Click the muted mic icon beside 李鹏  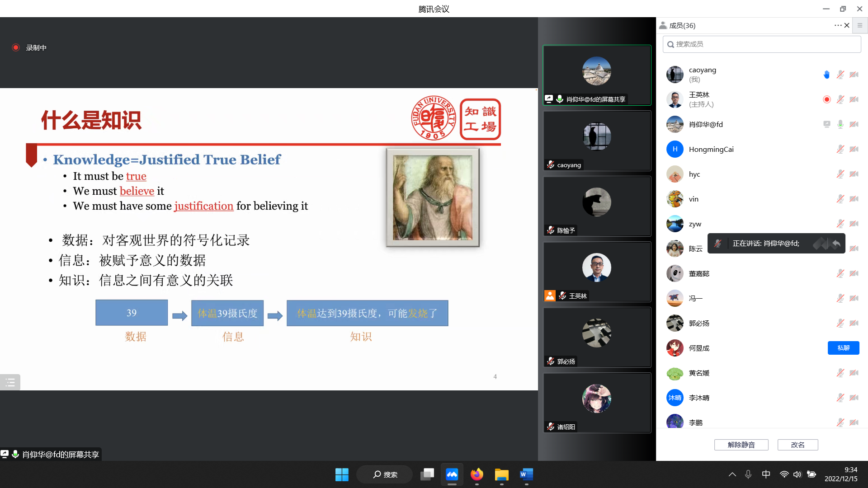click(840, 422)
